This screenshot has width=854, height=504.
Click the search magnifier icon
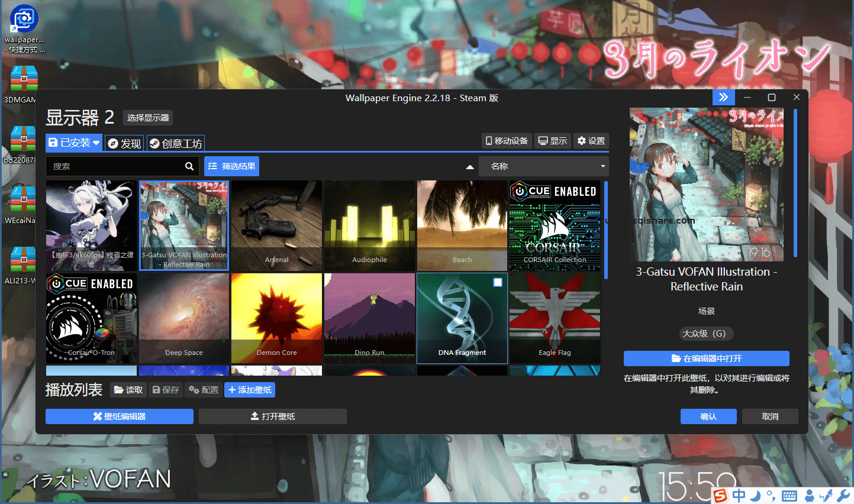coord(189,166)
